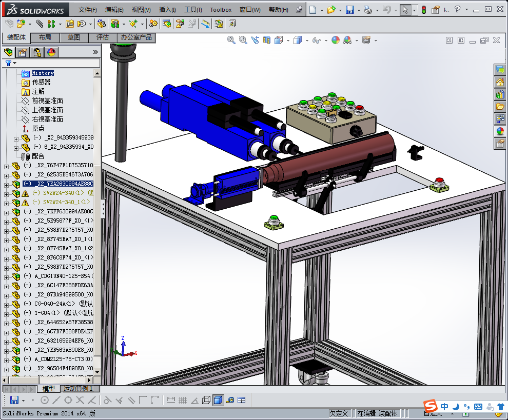508x420 pixels.
Task: Click the Rebuild traffic light icon
Action: pos(424,10)
